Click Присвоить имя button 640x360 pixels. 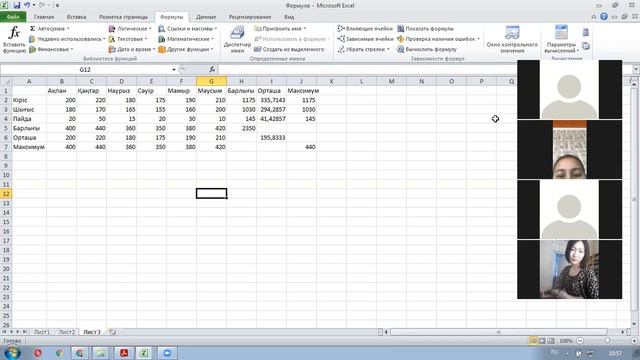pyautogui.click(x=280, y=29)
